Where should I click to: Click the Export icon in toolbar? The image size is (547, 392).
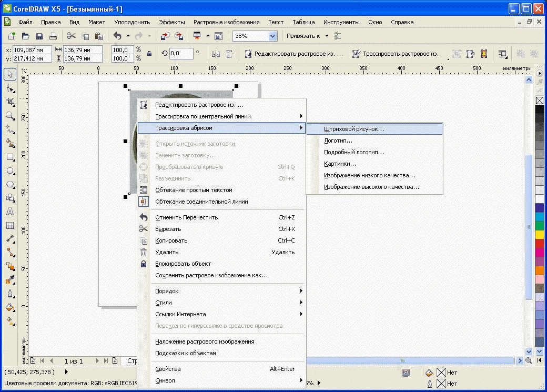click(x=179, y=36)
